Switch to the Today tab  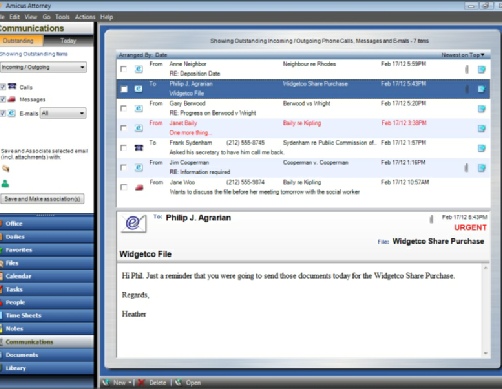click(68, 41)
